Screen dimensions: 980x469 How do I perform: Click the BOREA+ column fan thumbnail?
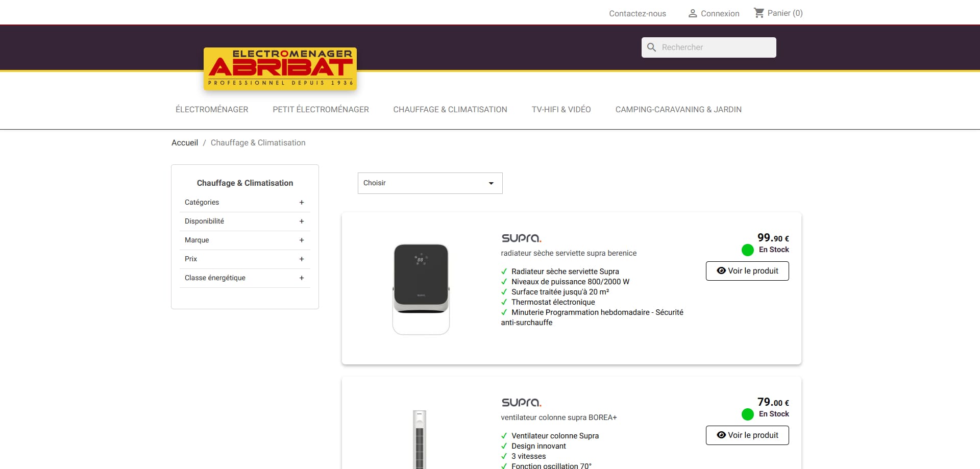coord(420,439)
